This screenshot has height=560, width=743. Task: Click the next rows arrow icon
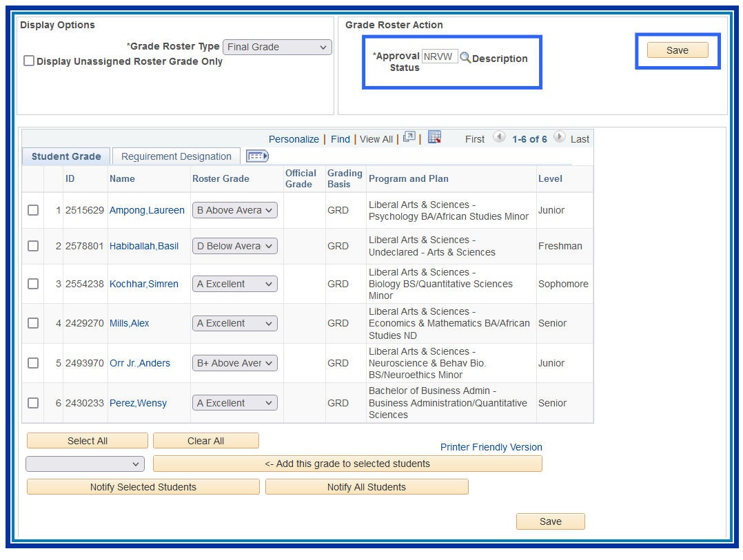(x=559, y=137)
